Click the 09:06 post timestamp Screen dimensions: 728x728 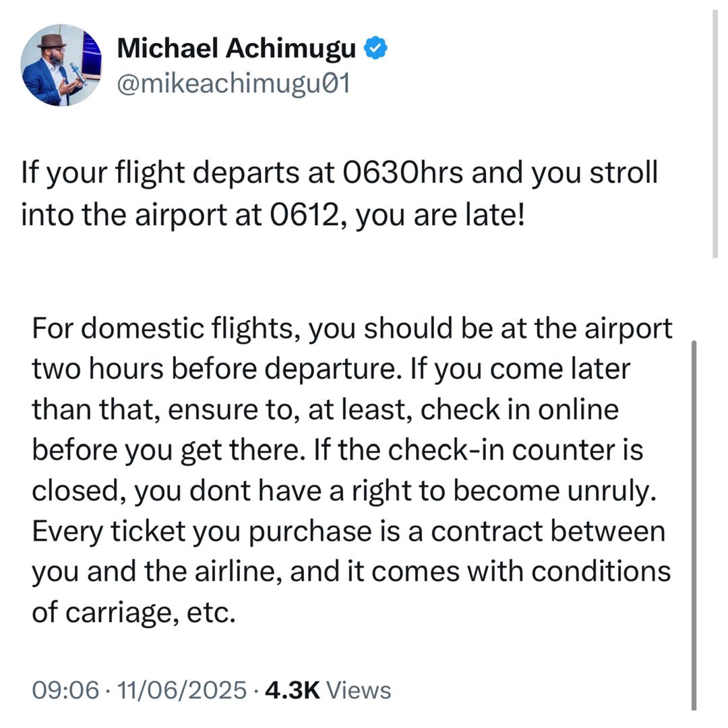tap(65, 690)
